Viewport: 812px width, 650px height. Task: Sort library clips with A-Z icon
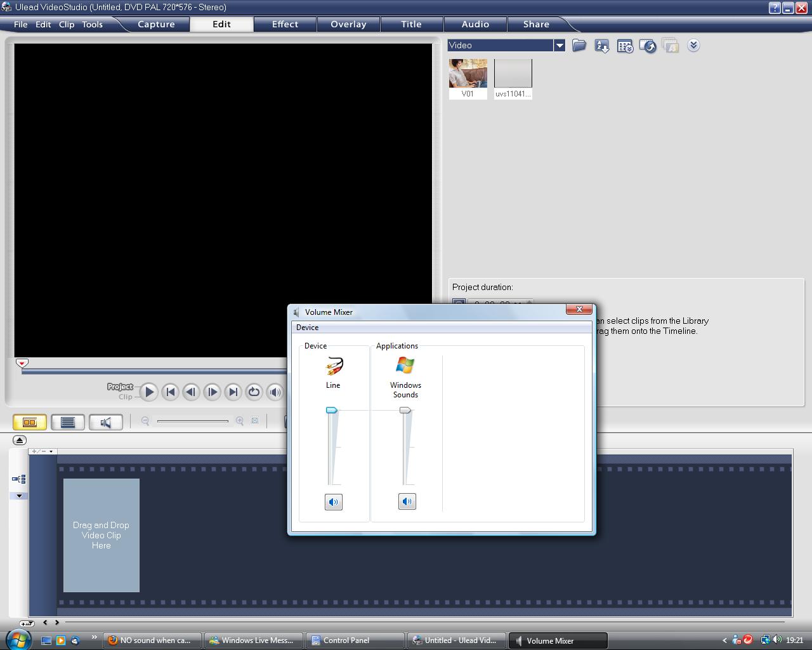602,46
